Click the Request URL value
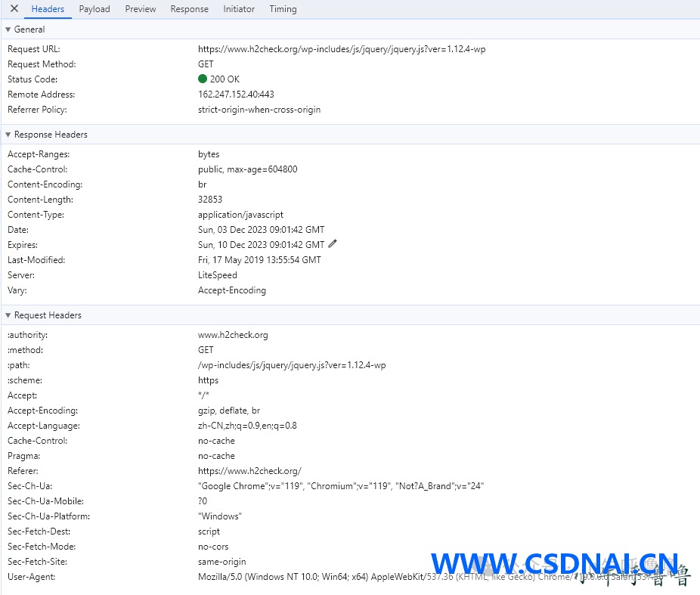The width and height of the screenshot is (700, 595). [x=342, y=49]
